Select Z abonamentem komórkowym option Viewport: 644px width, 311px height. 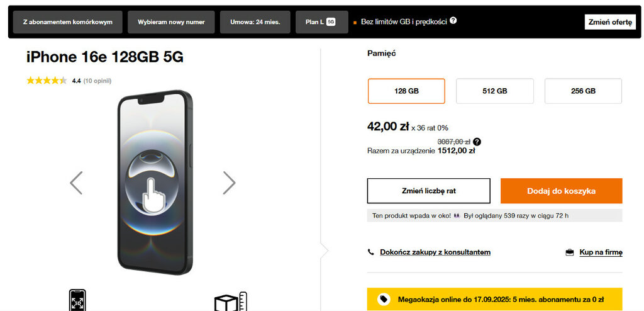pos(67,21)
